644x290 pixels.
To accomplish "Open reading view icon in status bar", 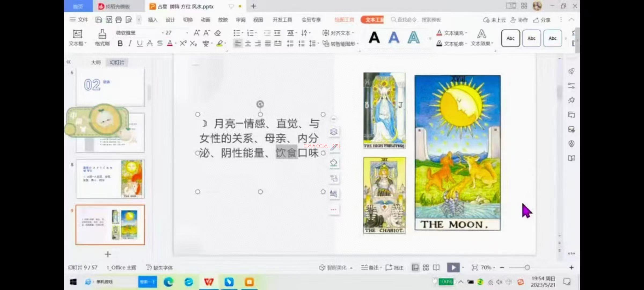I will pos(436,267).
